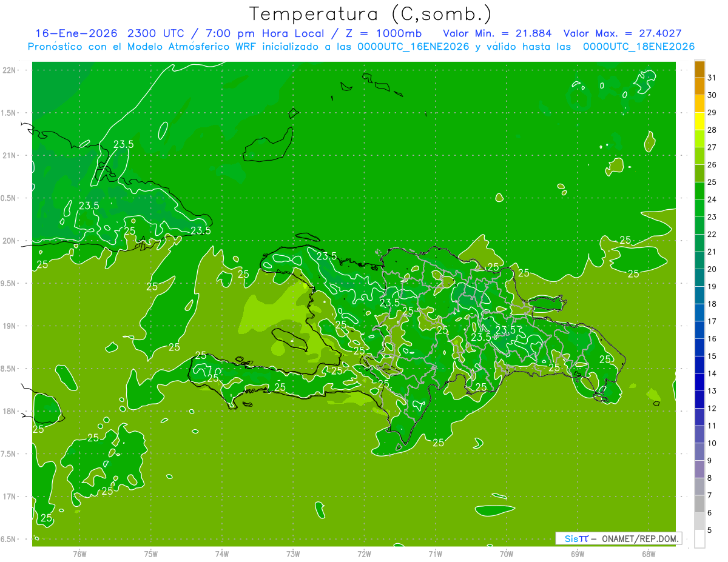Click the '17' colorbar label
This screenshot has height=562, width=728.
pos(712,321)
